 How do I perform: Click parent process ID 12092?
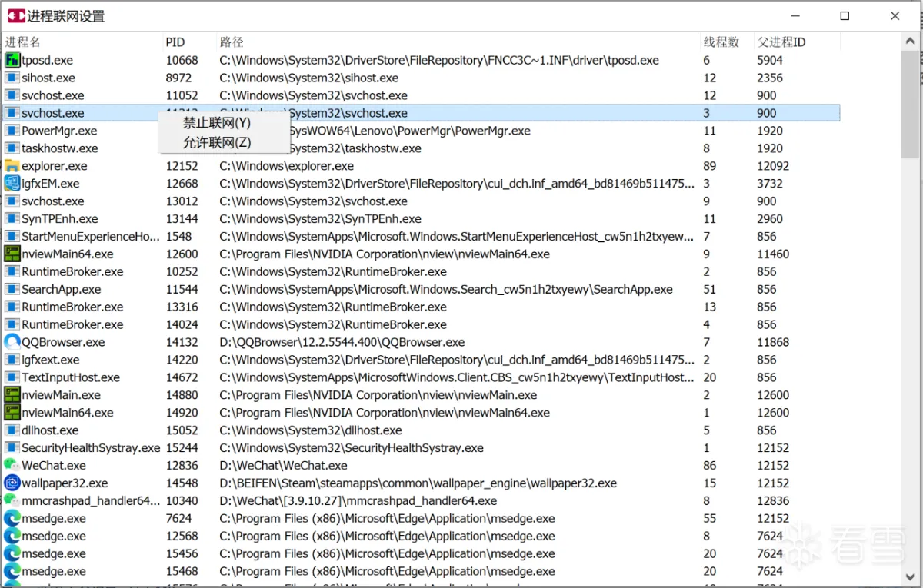(x=773, y=166)
